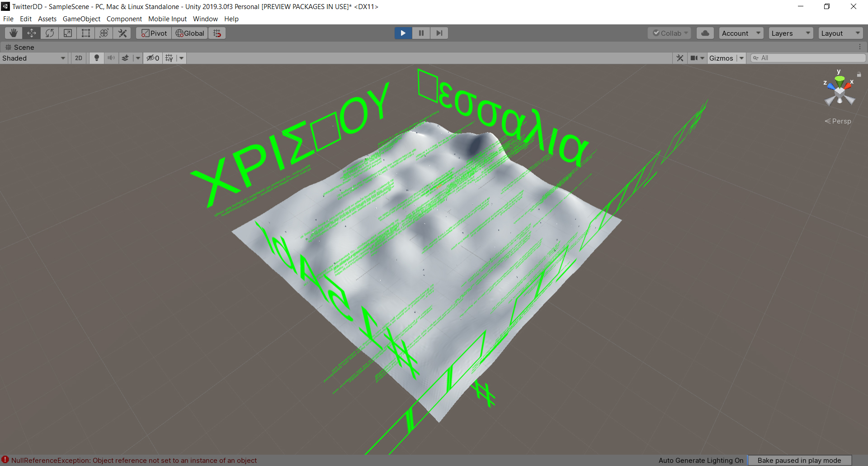Toggle 2D scene view mode

pyautogui.click(x=79, y=58)
